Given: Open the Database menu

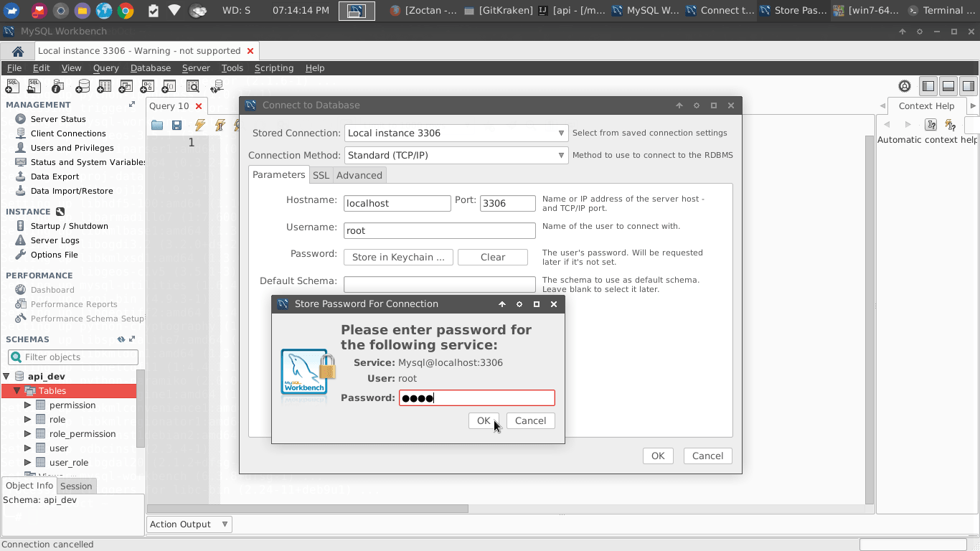Looking at the screenshot, I should click(150, 68).
